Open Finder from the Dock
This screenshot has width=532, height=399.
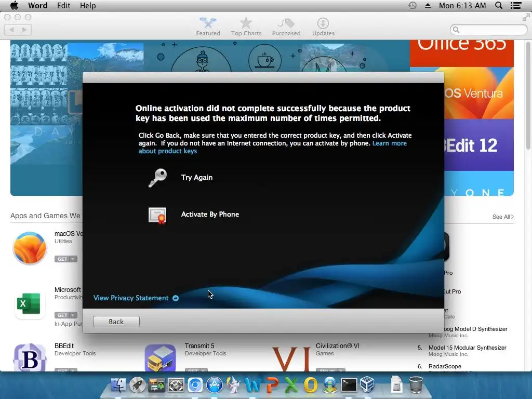pos(118,385)
